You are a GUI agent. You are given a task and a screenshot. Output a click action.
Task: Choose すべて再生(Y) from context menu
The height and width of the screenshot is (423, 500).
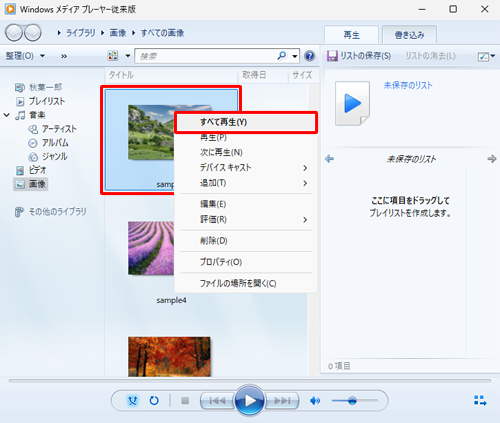tap(246, 122)
